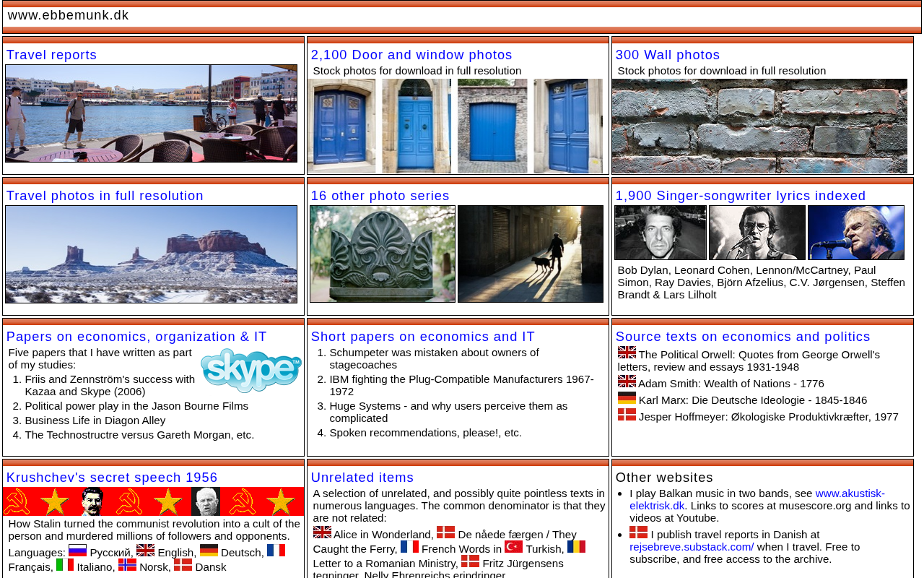Viewport: 924px width, 578px height.
Task: Click the black-and-white close-up portrait of a singer
Action: coord(661,233)
